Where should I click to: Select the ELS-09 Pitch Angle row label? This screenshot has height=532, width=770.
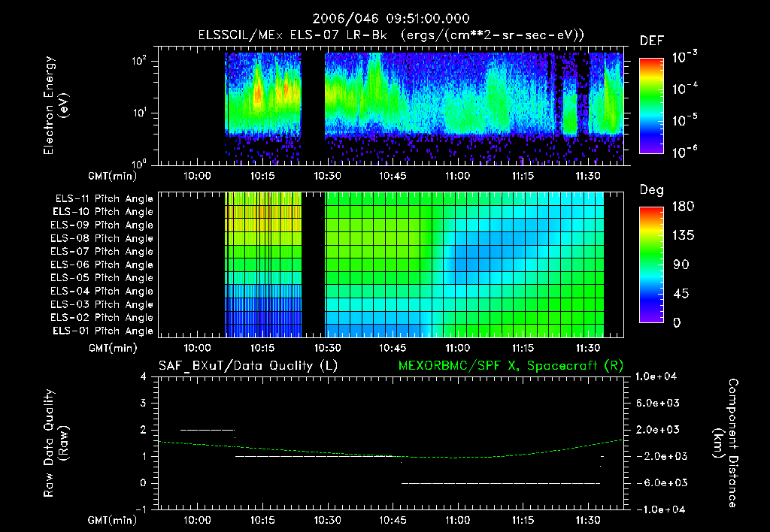point(102,225)
